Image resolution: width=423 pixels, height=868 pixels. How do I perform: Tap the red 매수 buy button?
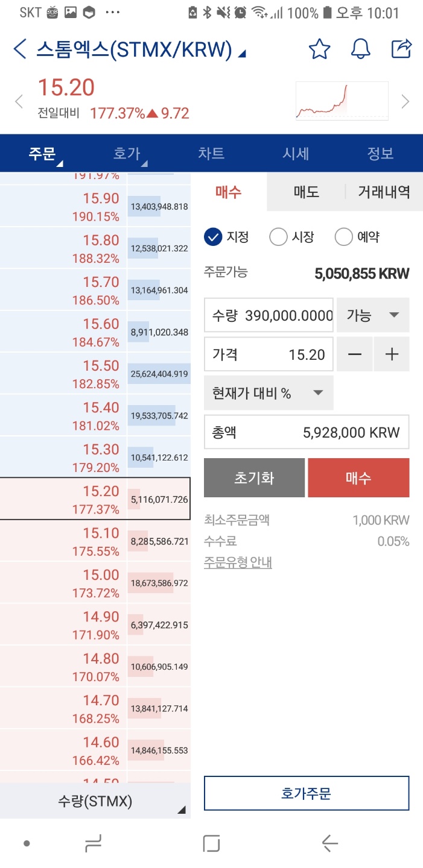pos(358,478)
